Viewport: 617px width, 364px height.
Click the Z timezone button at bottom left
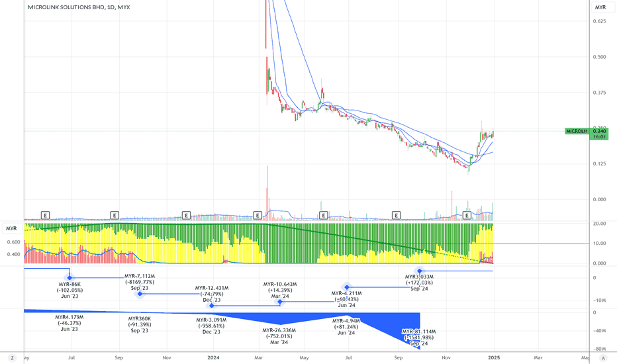(x=12, y=357)
